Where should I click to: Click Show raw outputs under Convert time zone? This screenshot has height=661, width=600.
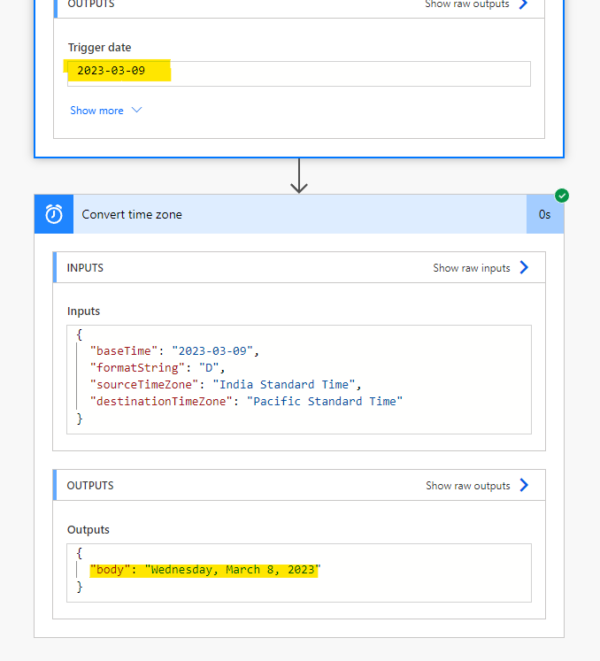click(x=468, y=486)
